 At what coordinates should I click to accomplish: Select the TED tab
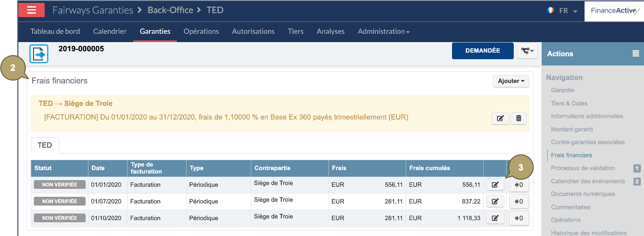(45, 145)
